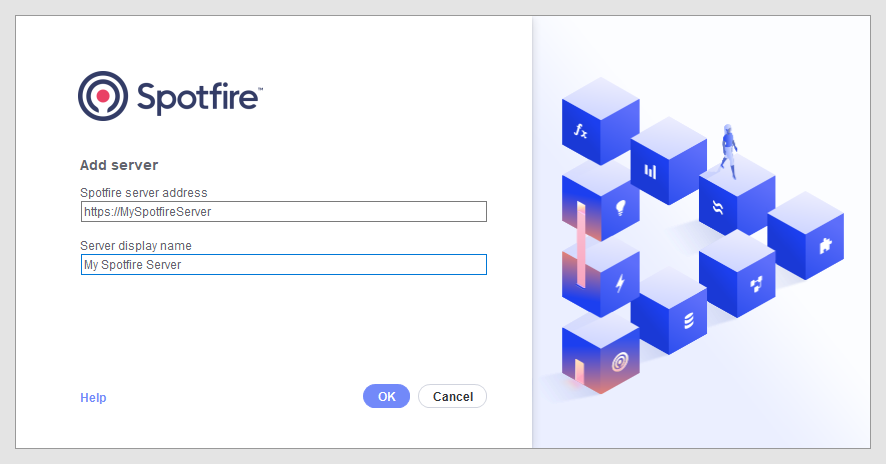Image resolution: width=886 pixels, height=464 pixels.
Task: Click the Add server heading
Action: 119,165
